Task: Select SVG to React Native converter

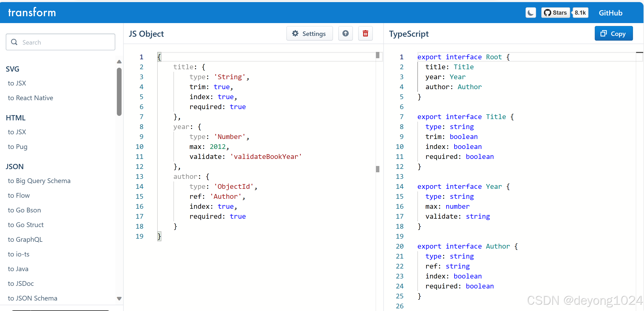Action: point(30,98)
